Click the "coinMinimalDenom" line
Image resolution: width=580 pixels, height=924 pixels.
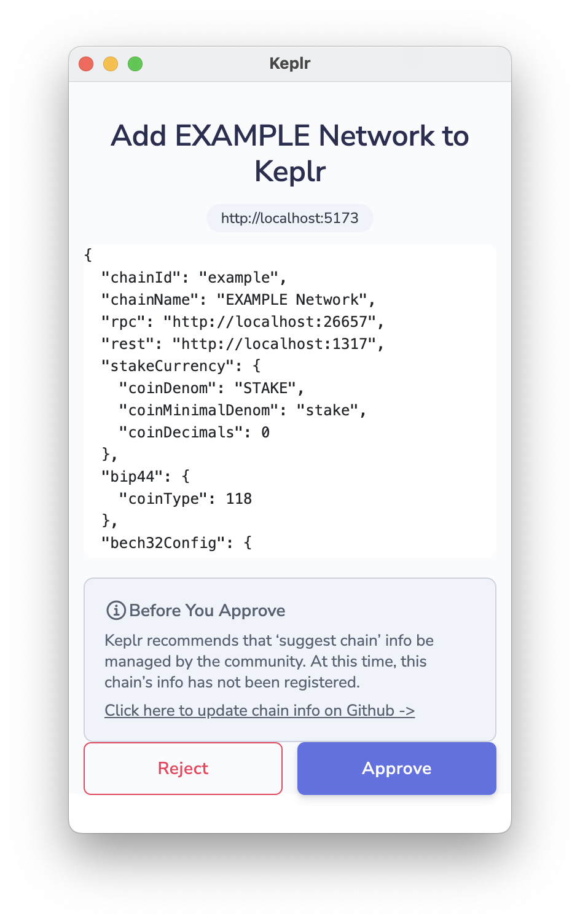pos(243,410)
